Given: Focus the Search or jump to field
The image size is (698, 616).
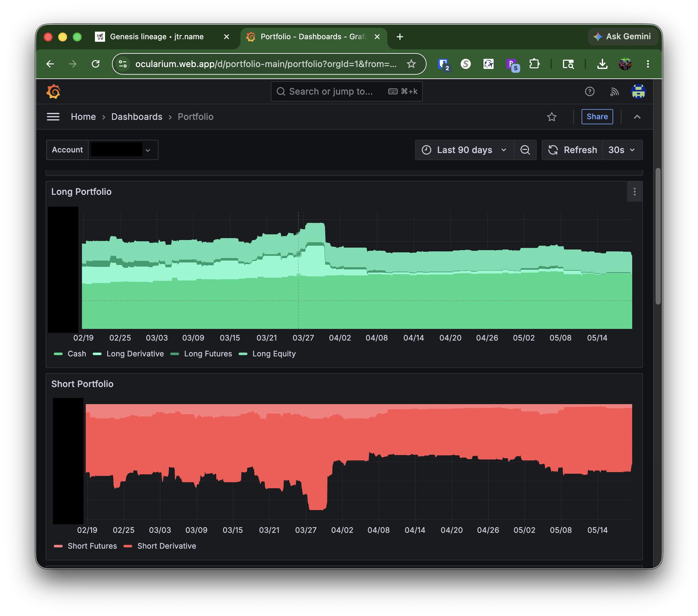Looking at the screenshot, I should click(x=346, y=91).
